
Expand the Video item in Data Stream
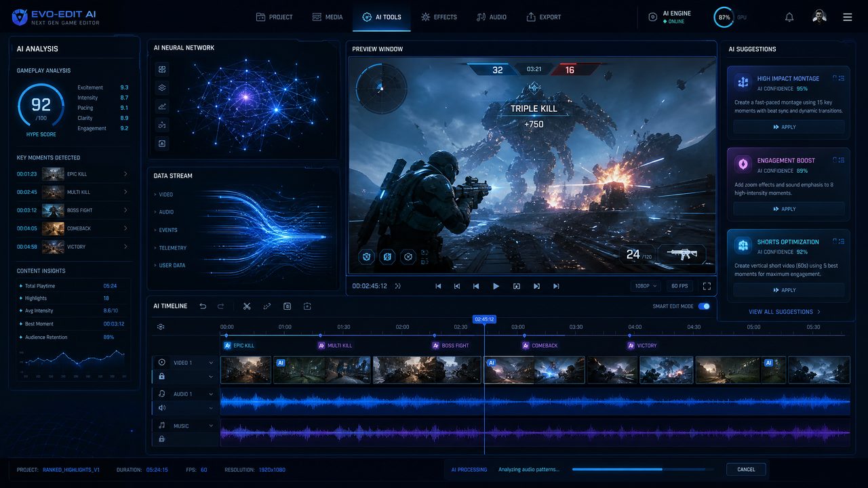point(163,195)
